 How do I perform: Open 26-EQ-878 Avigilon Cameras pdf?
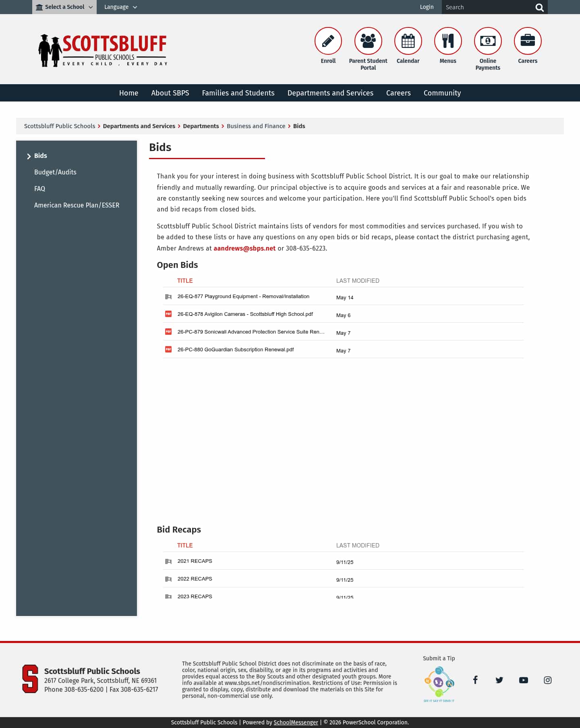pos(245,314)
